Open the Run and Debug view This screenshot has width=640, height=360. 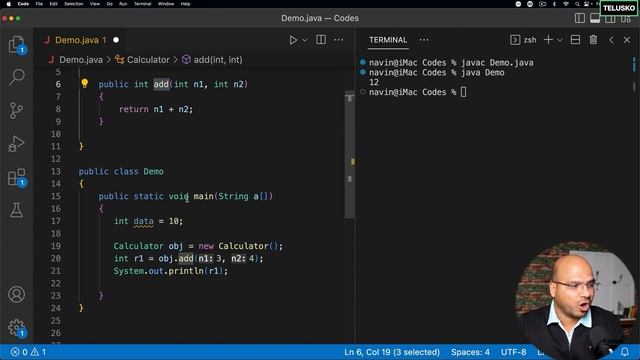(x=16, y=144)
